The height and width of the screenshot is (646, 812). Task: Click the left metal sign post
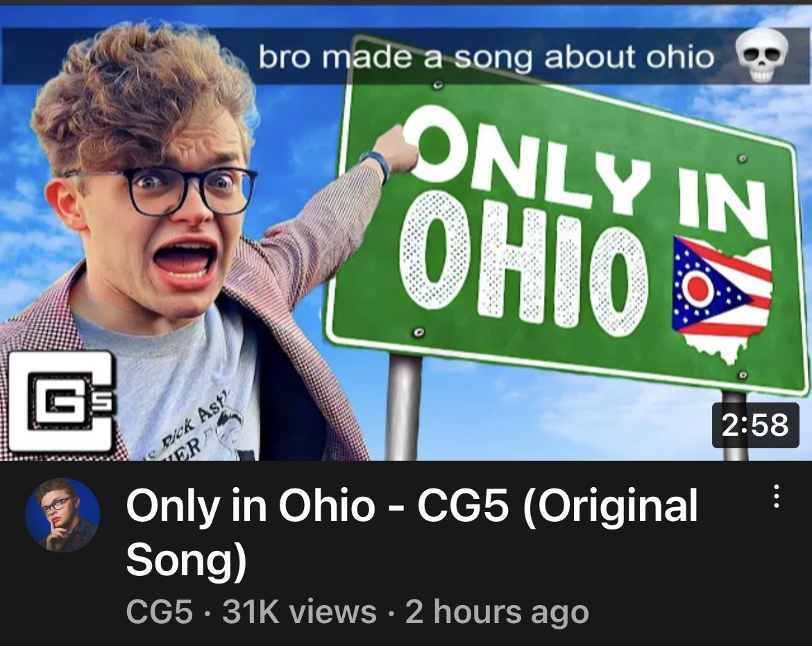(x=404, y=407)
